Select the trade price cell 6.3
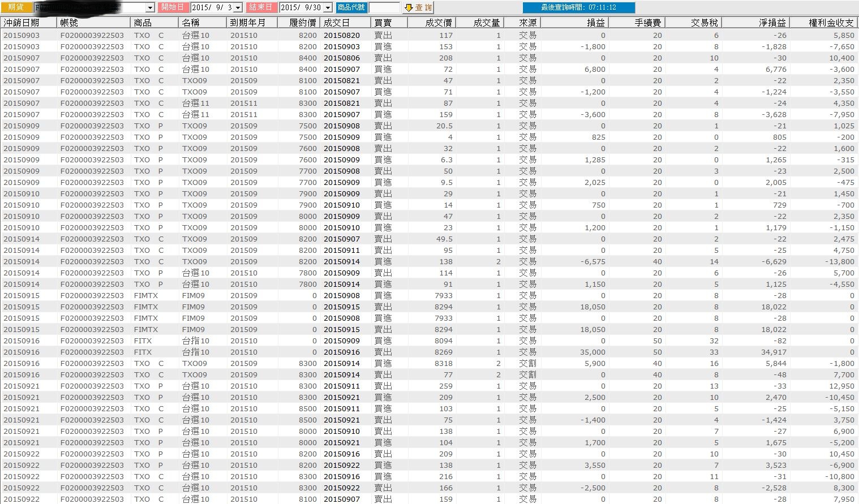This screenshot has height=504, width=859. (x=446, y=160)
